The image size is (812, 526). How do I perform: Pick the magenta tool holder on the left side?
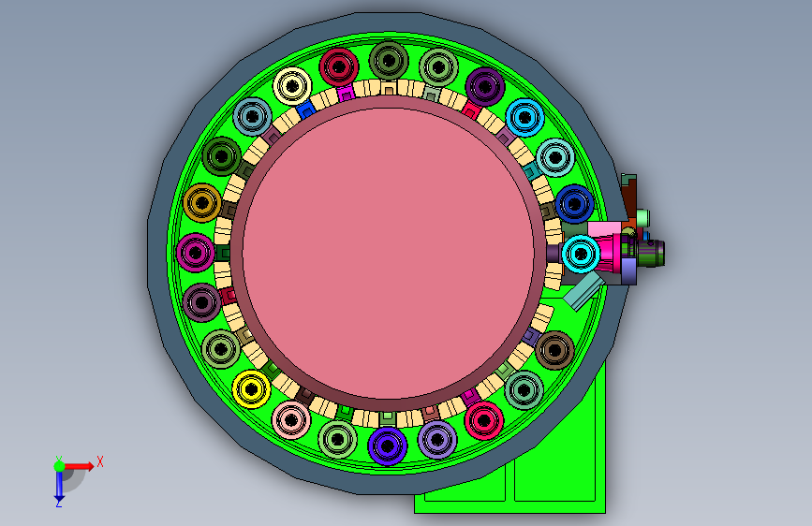(x=195, y=253)
